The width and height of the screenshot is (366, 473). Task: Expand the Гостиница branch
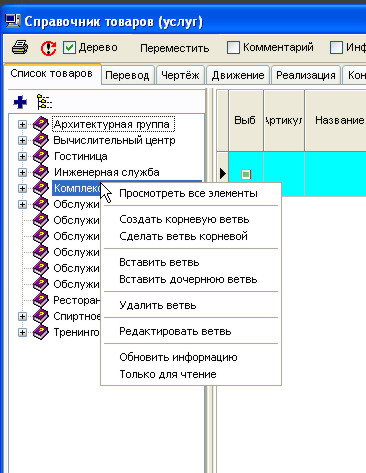(x=22, y=157)
